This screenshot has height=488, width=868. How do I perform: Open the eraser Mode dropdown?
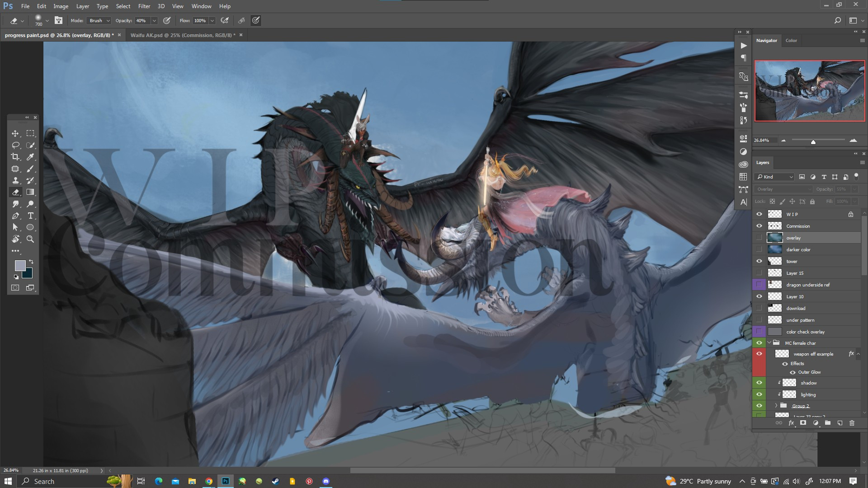point(99,21)
